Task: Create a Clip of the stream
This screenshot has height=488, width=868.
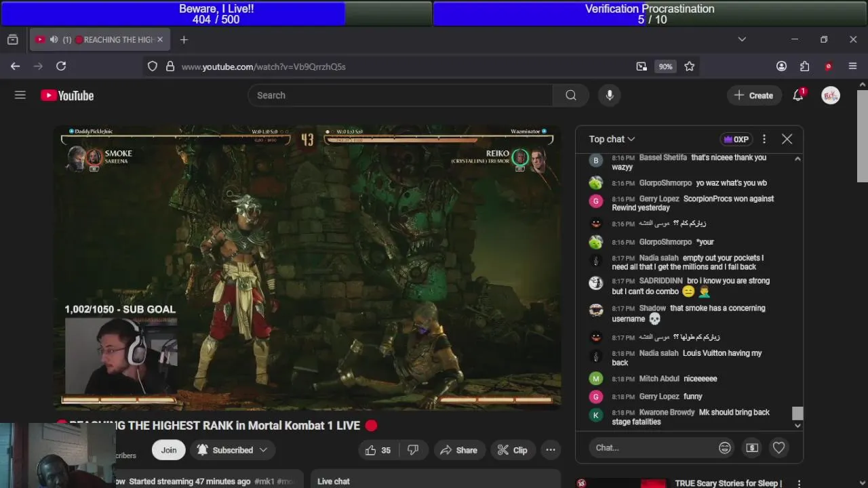Action: 512,450
